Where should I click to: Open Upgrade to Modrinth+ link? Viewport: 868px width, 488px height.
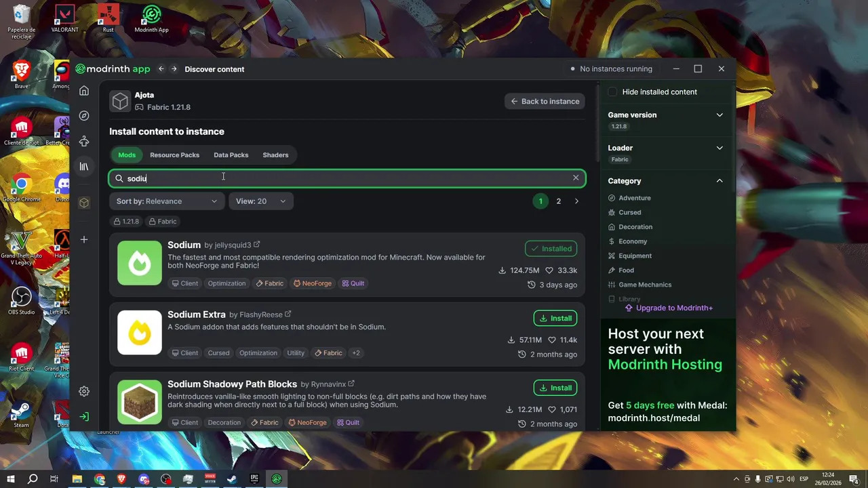[x=669, y=308]
